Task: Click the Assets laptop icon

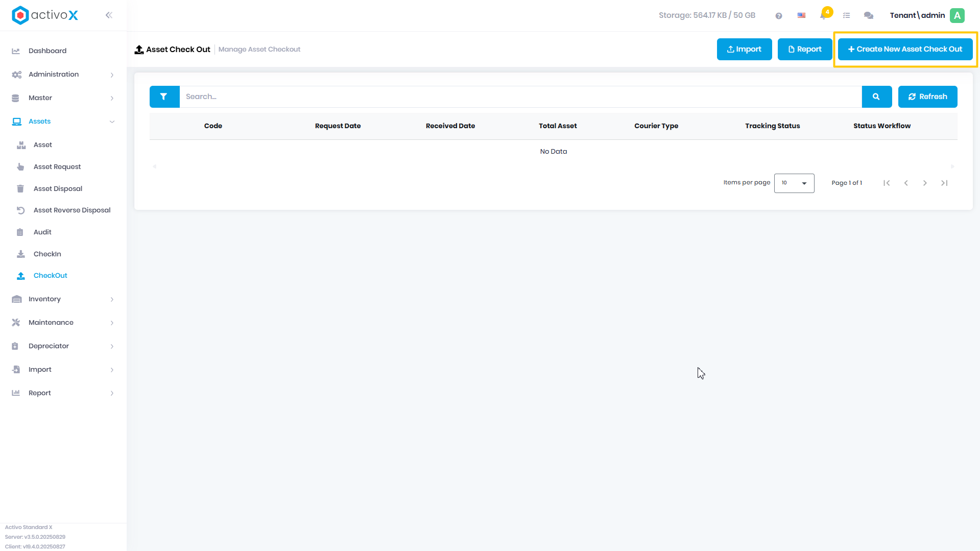Action: pos(17,122)
